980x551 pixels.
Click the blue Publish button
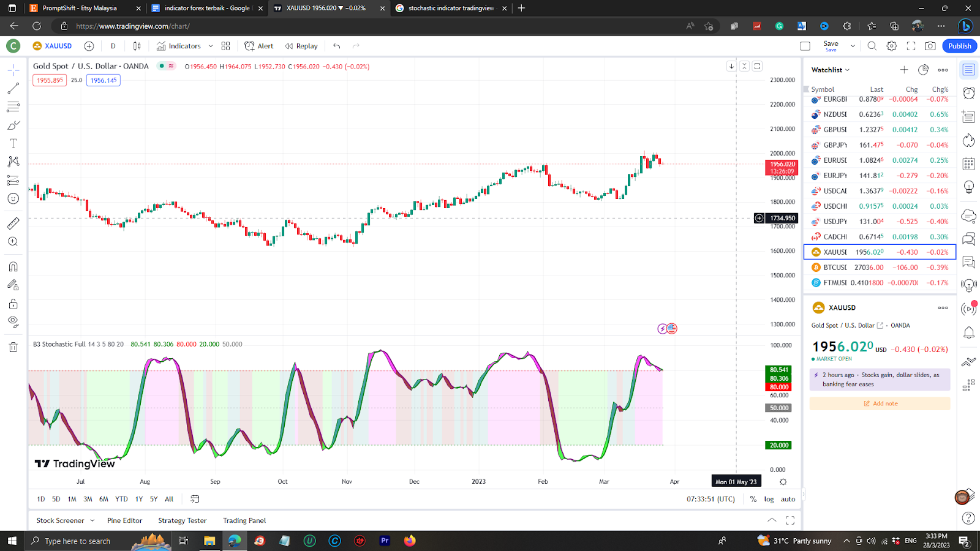click(x=959, y=46)
